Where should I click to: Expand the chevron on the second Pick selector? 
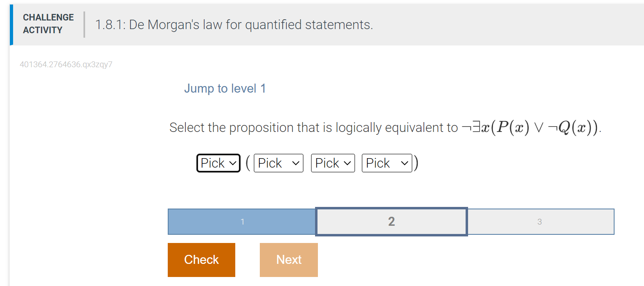click(296, 163)
